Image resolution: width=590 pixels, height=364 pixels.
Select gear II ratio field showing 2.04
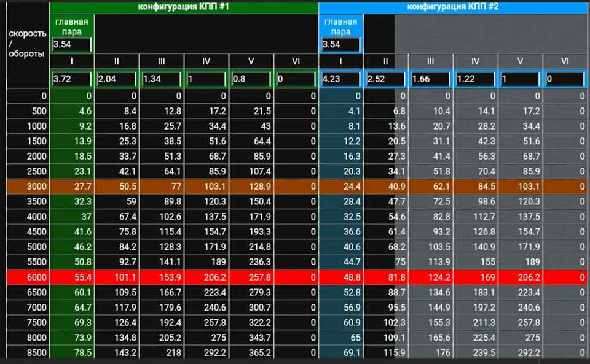click(116, 79)
